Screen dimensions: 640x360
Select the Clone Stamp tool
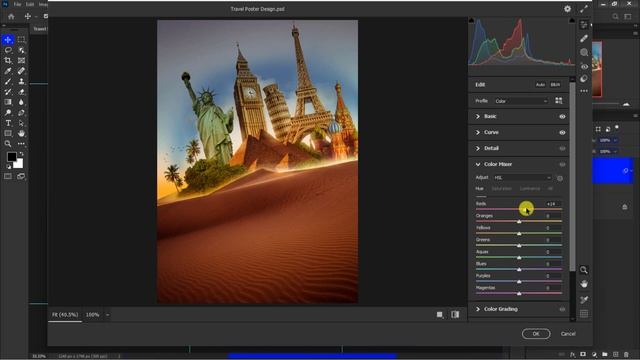point(21,81)
